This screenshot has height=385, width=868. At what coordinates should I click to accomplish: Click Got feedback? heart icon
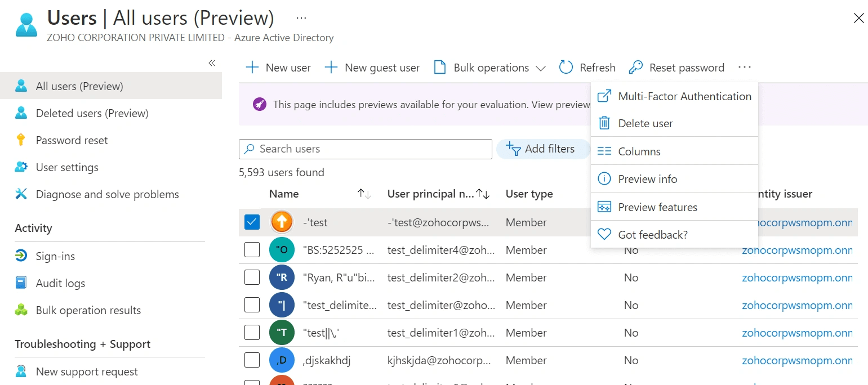click(603, 234)
